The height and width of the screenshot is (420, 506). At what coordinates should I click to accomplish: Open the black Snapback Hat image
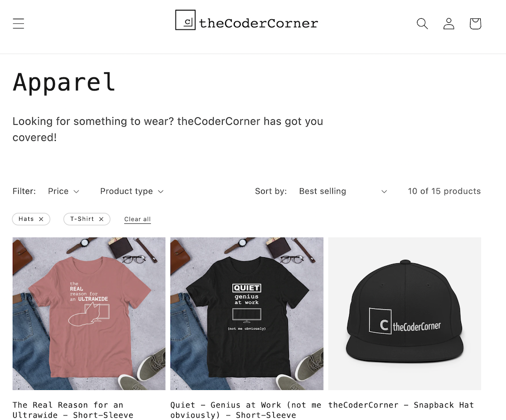coord(405,314)
